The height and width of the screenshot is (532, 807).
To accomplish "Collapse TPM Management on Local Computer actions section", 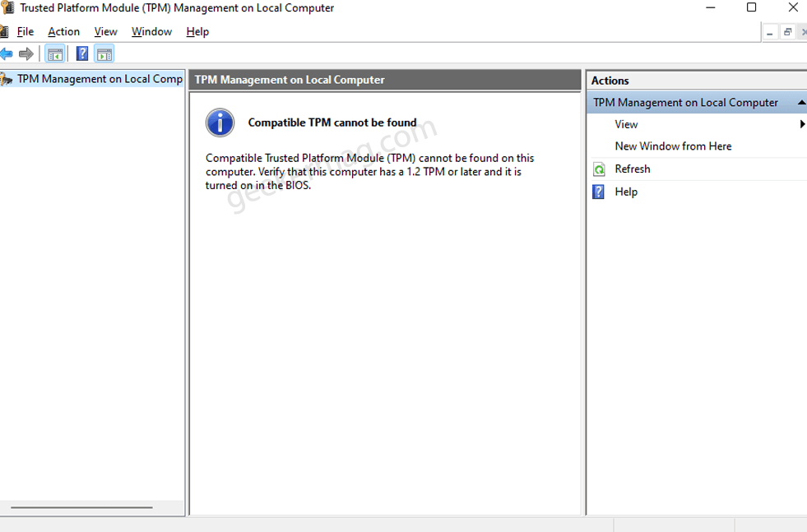I will [801, 103].
